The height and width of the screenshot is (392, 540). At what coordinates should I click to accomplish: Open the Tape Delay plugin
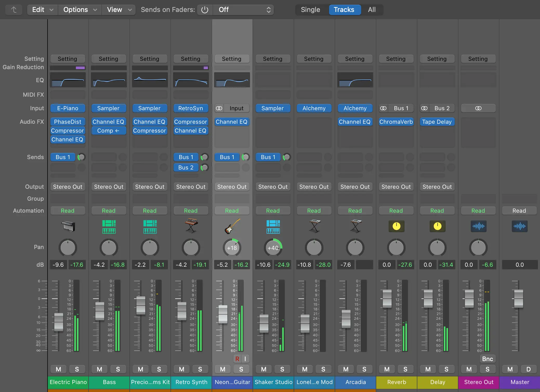point(437,122)
